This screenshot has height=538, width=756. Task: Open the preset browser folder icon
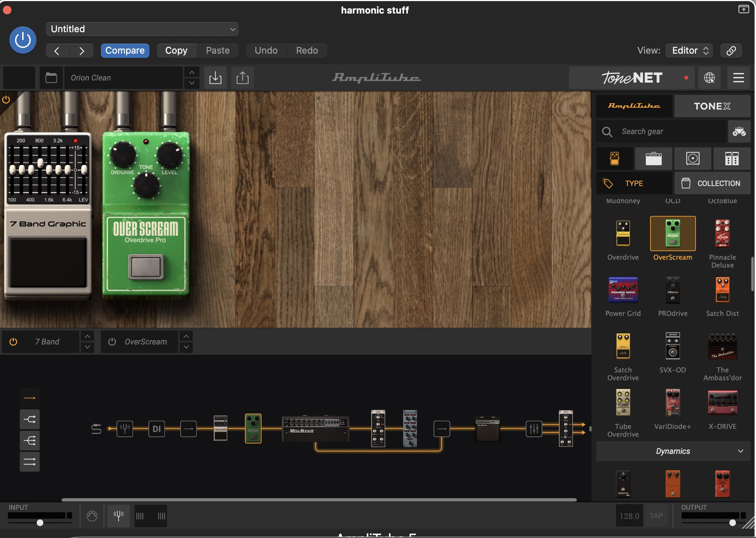(51, 78)
